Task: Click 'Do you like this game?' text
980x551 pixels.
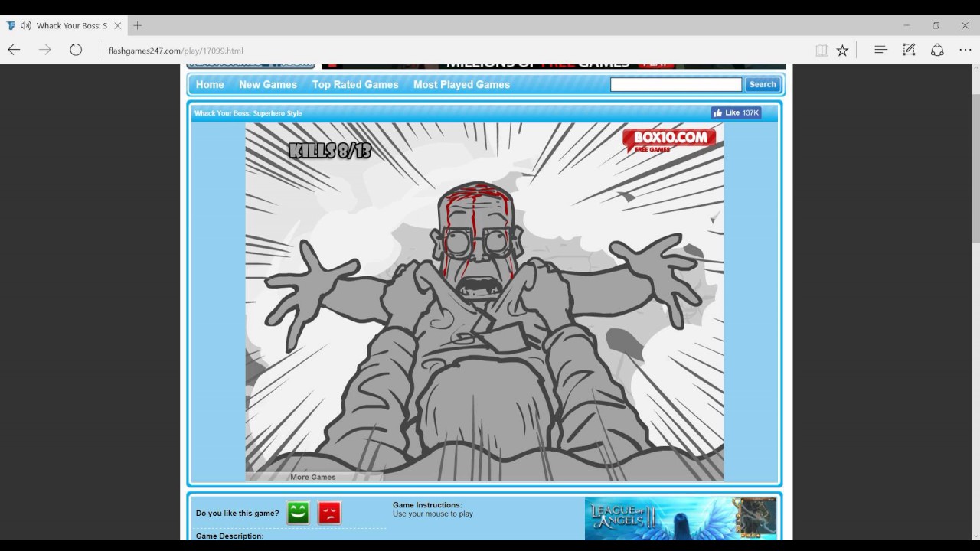Action: (237, 514)
